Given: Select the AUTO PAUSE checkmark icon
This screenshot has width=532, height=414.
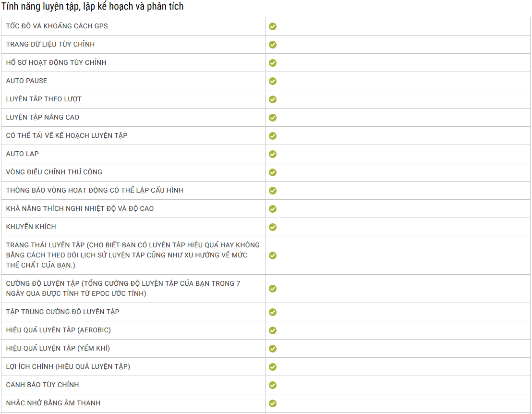Looking at the screenshot, I should pyautogui.click(x=272, y=81).
